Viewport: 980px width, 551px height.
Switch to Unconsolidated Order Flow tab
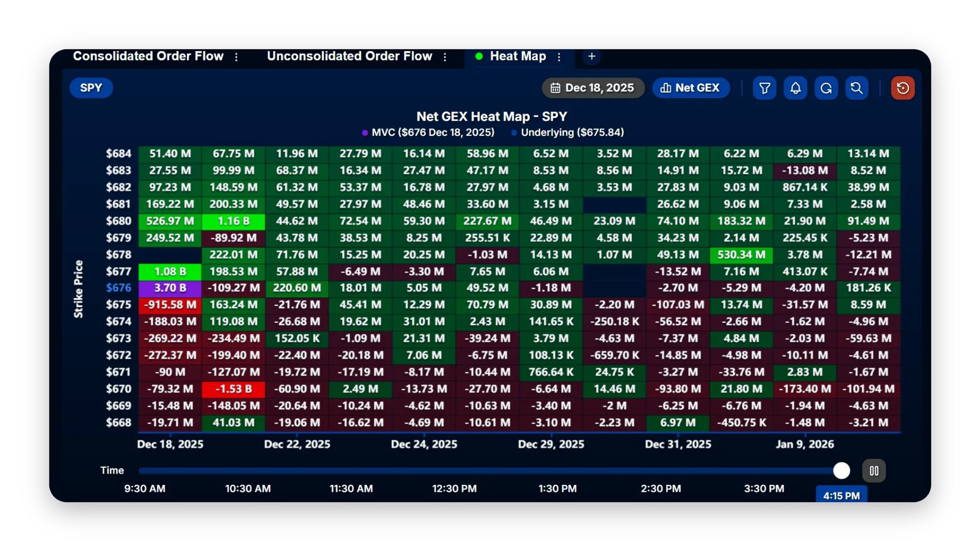350,56
